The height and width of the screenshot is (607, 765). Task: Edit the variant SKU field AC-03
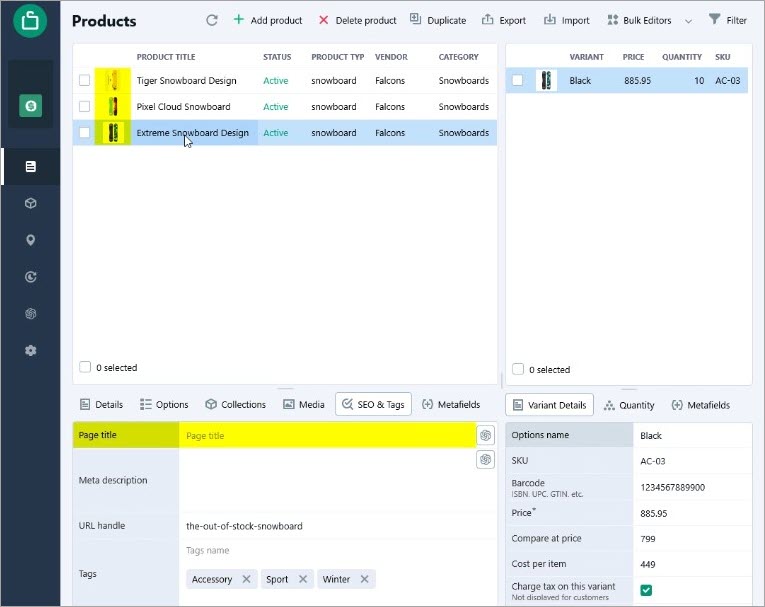pyautogui.click(x=693, y=461)
